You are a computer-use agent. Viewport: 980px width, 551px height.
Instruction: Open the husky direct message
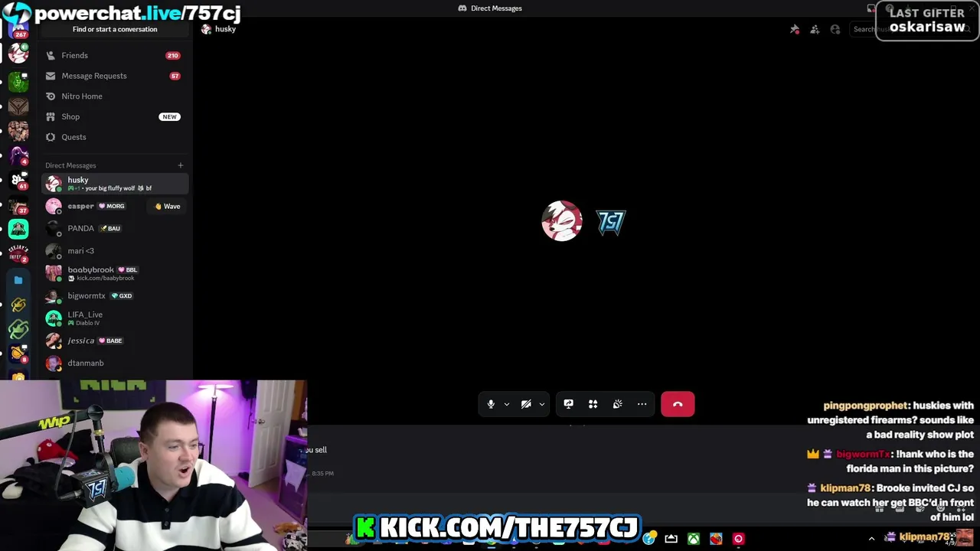tap(115, 184)
